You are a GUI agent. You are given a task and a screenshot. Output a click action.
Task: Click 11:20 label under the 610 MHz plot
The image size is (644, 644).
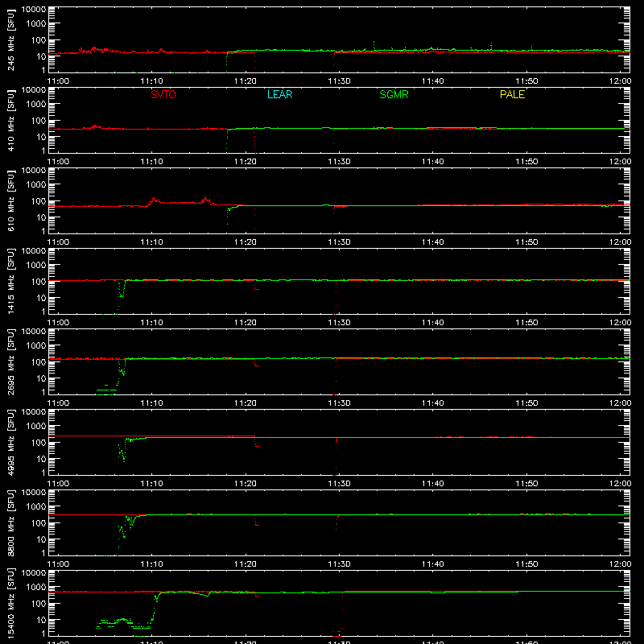click(x=246, y=242)
